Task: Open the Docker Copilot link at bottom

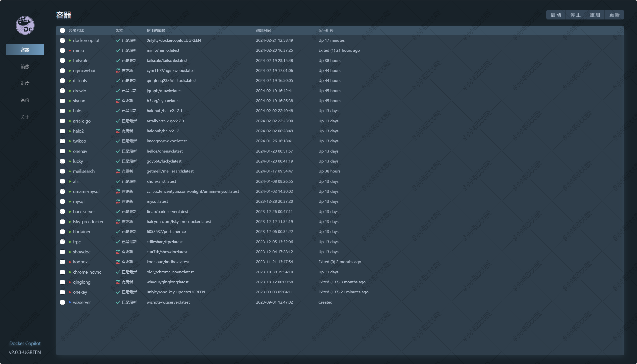Action: click(25, 343)
